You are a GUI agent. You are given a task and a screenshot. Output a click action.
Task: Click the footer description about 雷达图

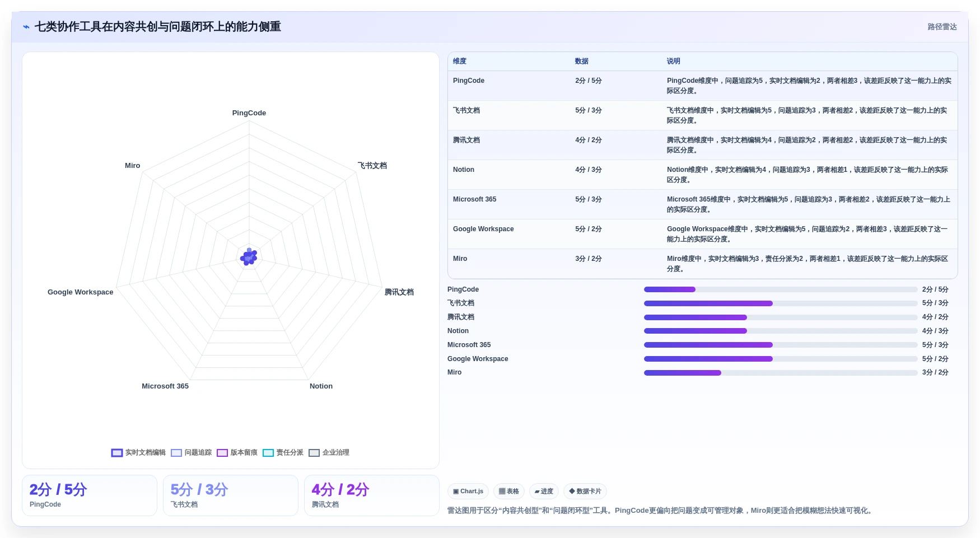click(x=661, y=511)
